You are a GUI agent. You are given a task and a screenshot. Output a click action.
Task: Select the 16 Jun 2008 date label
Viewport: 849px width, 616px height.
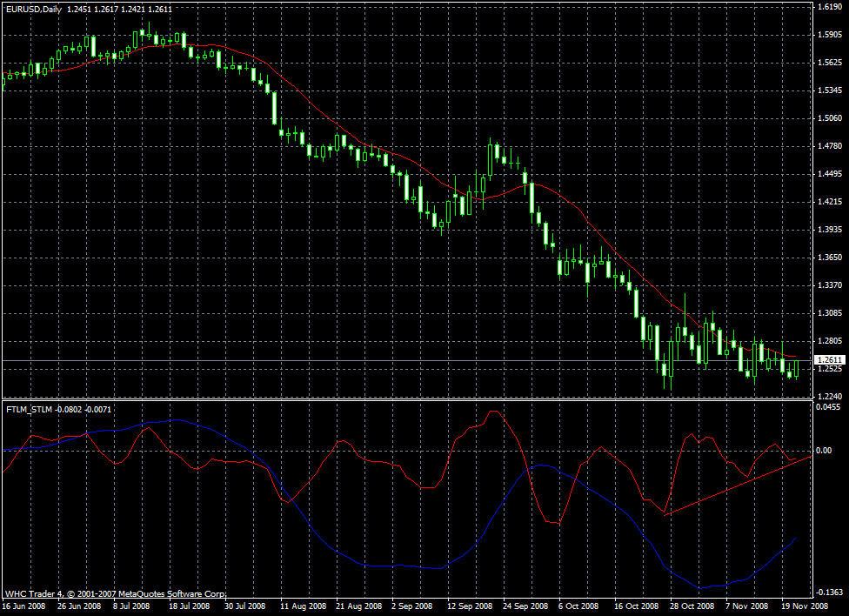point(24,606)
